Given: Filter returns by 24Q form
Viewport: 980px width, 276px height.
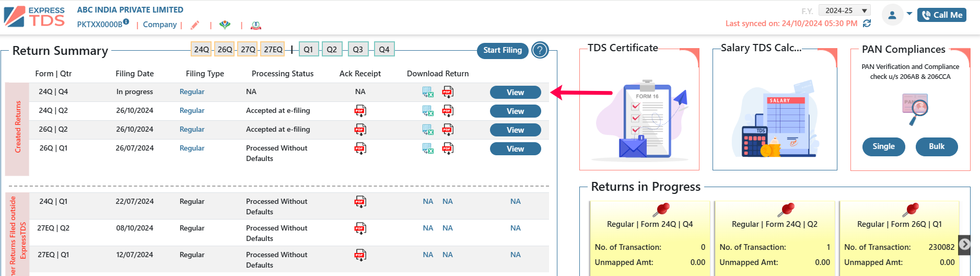Looking at the screenshot, I should click(202, 49).
